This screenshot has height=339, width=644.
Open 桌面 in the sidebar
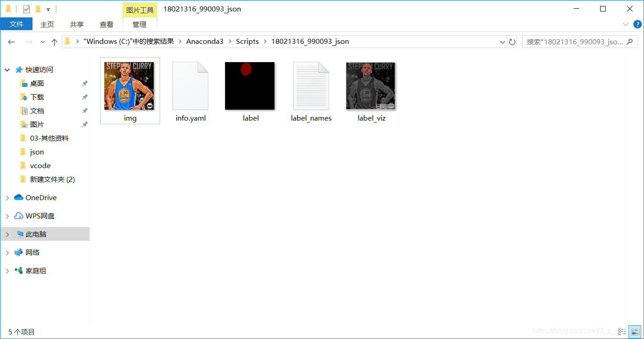(37, 84)
